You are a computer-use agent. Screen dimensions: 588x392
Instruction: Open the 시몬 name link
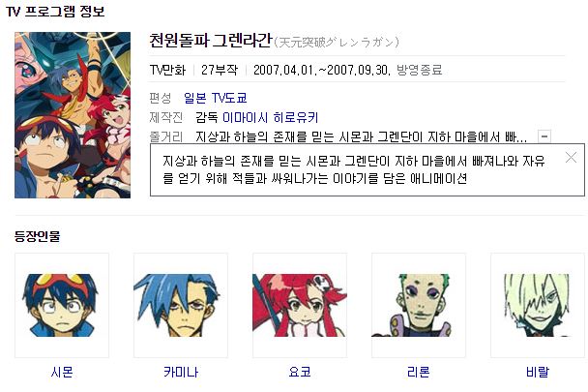click(x=62, y=372)
